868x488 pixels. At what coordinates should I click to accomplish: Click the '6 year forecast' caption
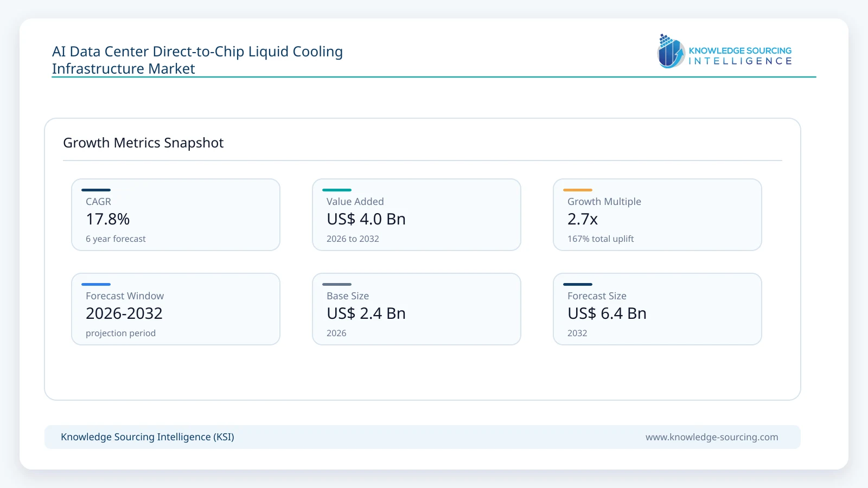pyautogui.click(x=116, y=239)
